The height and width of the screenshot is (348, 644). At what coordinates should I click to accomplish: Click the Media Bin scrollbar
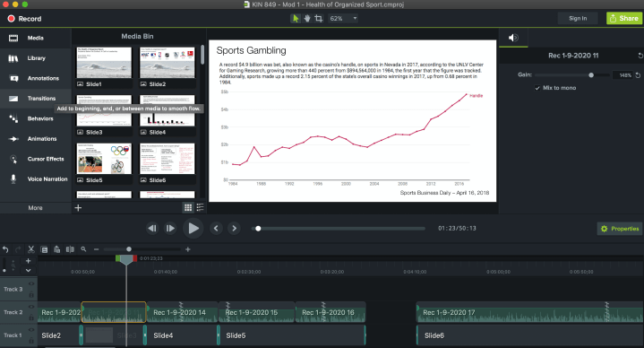click(x=202, y=55)
